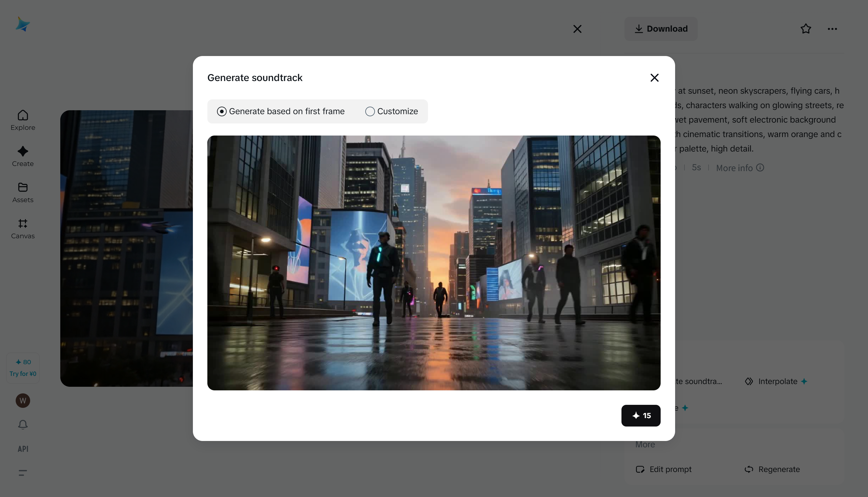Click the Download button
The height and width of the screenshot is (497, 868).
(x=661, y=29)
